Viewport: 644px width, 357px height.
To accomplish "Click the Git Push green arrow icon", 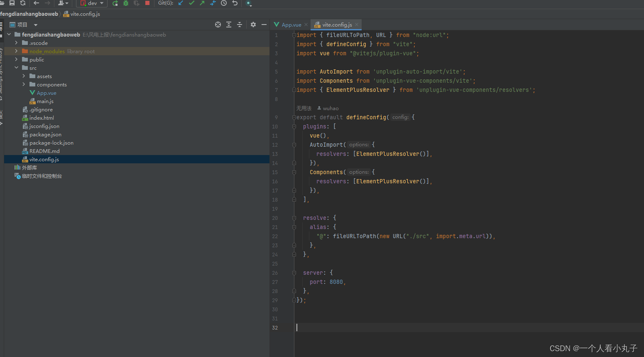I will pyautogui.click(x=202, y=3).
